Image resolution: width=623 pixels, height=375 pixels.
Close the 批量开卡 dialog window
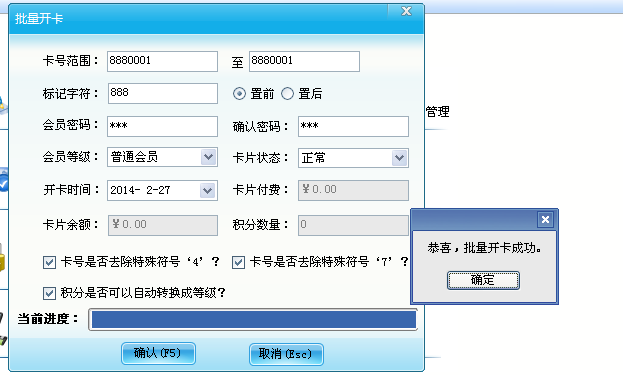point(406,11)
